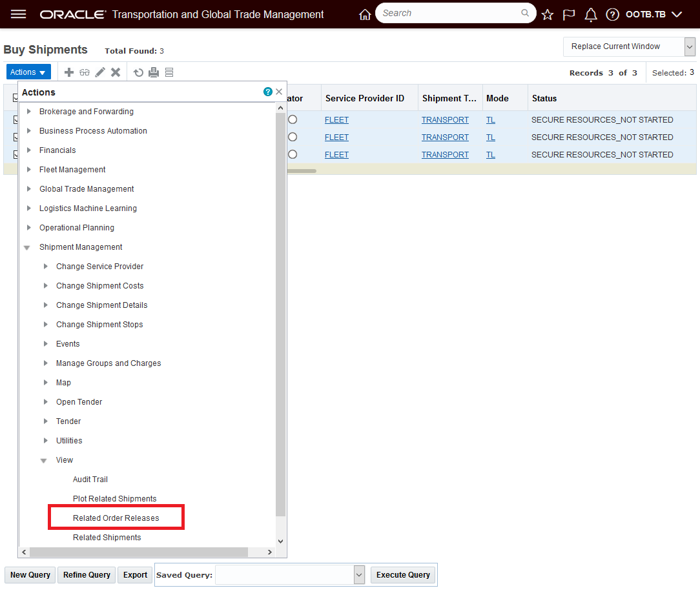Open Favorites star icon
Viewport: 700px width, 597px height.
tap(548, 15)
